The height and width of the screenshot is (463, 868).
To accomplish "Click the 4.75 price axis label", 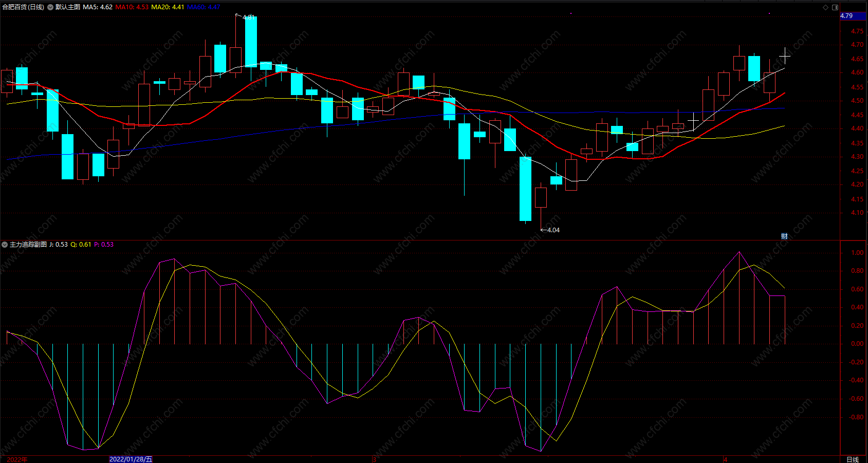I will coord(857,31).
